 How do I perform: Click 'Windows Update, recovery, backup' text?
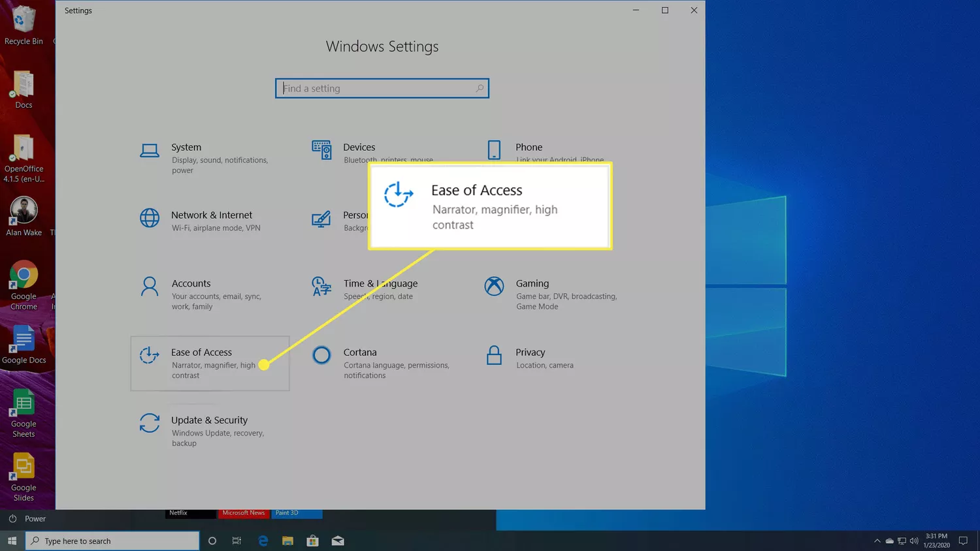(x=218, y=438)
